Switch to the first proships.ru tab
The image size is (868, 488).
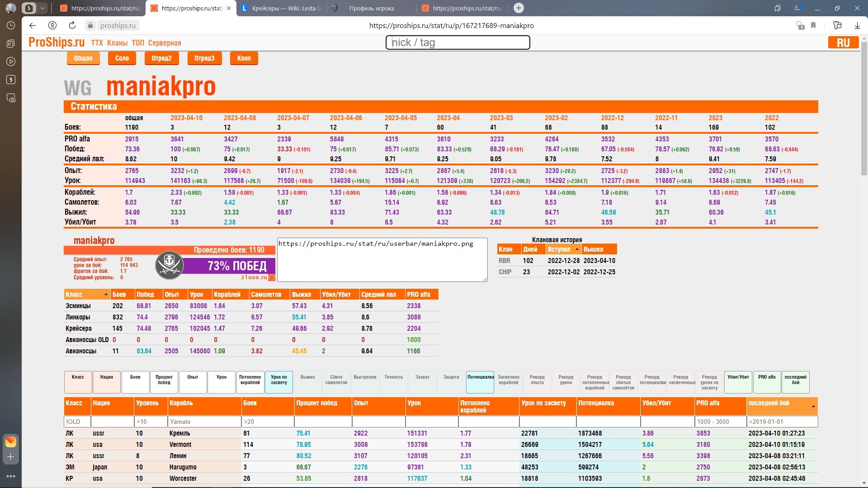point(101,8)
